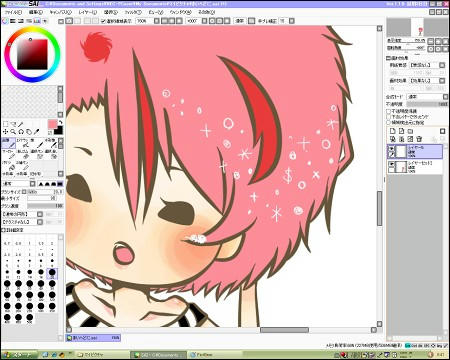Open the Window (ウィンドウ) menu
The height and width of the screenshot is (360, 450).
180,12
